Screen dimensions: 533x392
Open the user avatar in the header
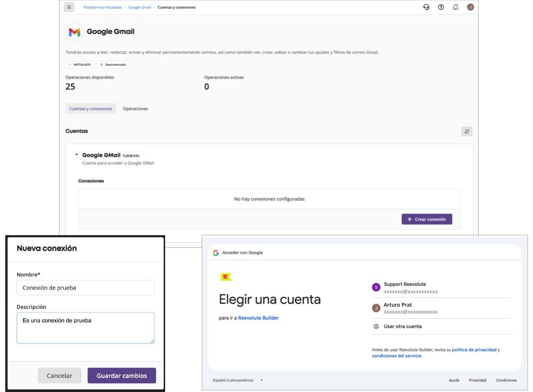coord(470,7)
